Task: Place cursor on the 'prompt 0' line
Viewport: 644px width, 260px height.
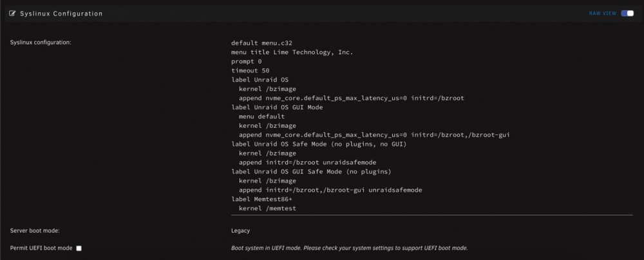Action: click(247, 61)
